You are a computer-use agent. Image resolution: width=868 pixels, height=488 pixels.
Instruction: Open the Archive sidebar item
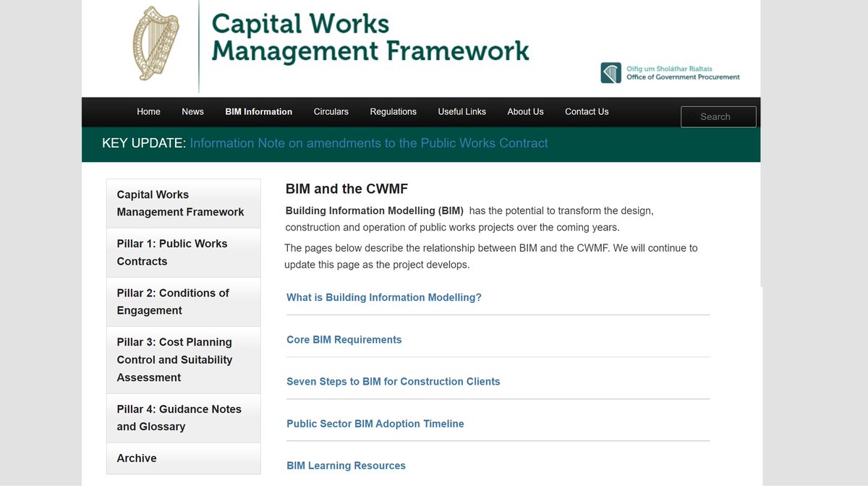point(184,458)
